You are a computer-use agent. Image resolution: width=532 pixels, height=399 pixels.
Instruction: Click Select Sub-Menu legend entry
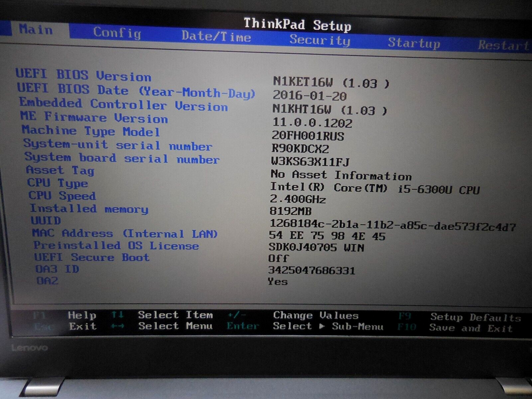(x=328, y=326)
